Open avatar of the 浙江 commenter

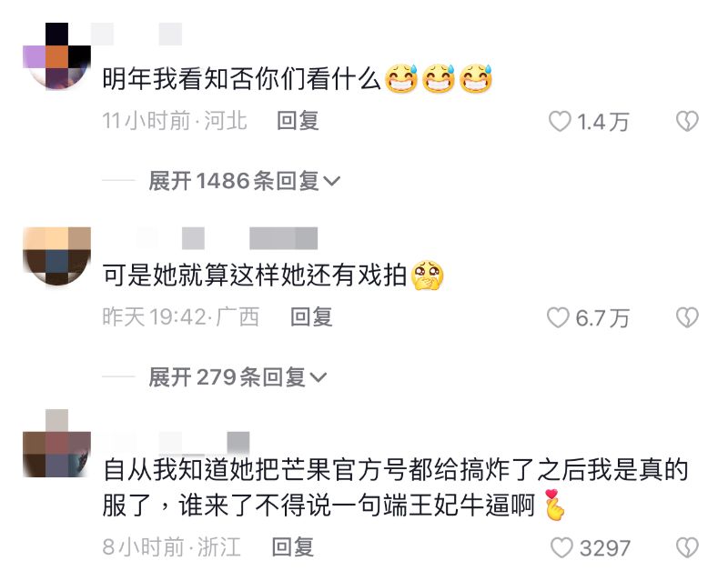56,444
